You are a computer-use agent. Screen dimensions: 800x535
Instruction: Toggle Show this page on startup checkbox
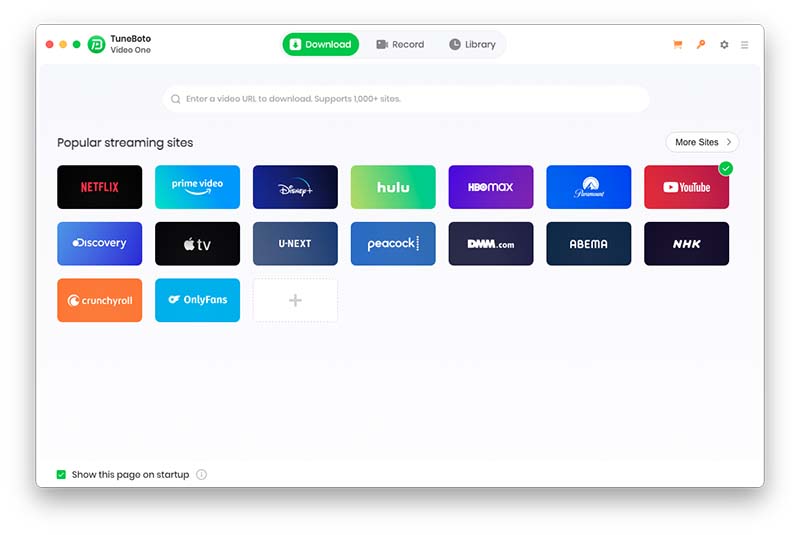point(61,474)
